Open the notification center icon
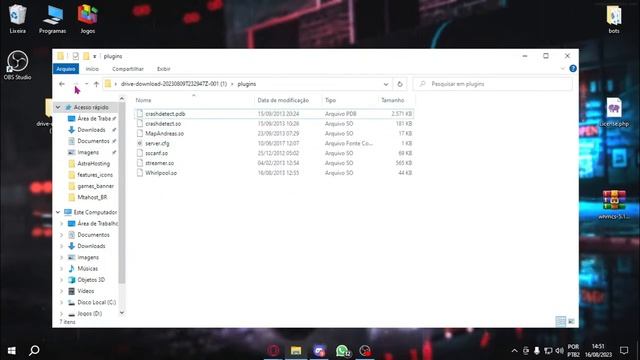 (624, 350)
